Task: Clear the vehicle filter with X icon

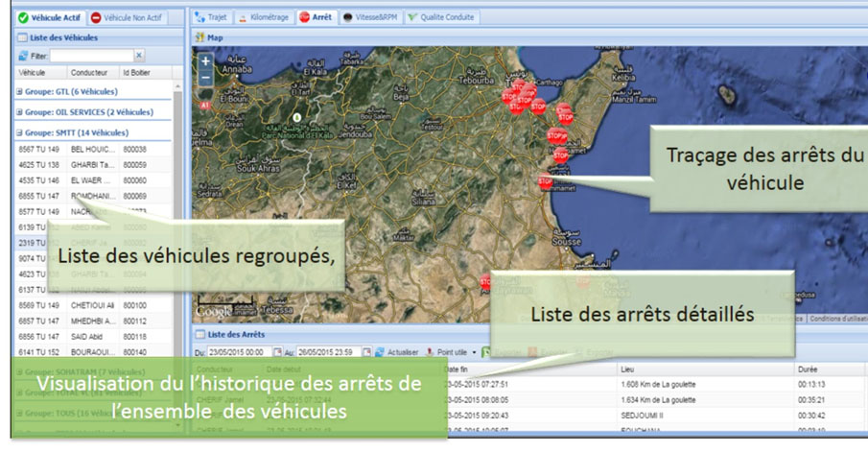Action: (139, 56)
